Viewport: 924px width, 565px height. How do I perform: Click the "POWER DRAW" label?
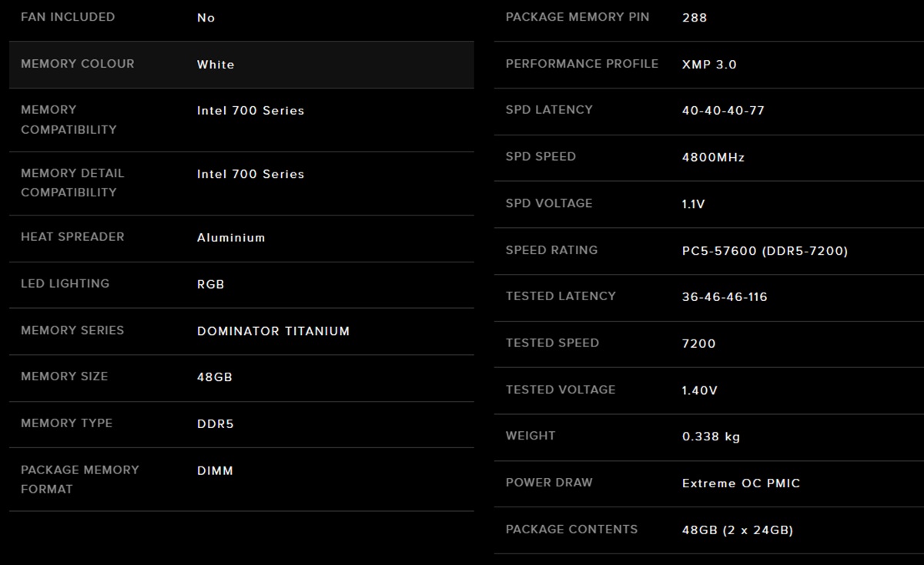550,483
